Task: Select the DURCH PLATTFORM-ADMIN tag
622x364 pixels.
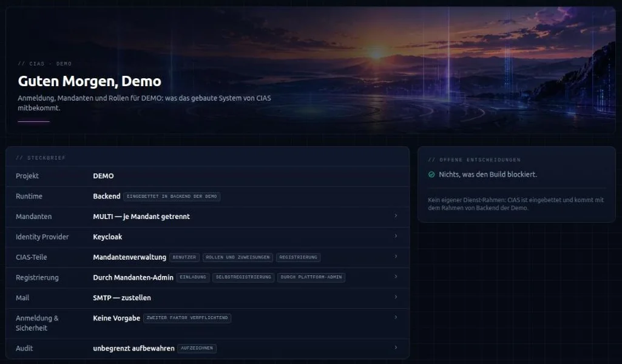Action: pos(311,277)
